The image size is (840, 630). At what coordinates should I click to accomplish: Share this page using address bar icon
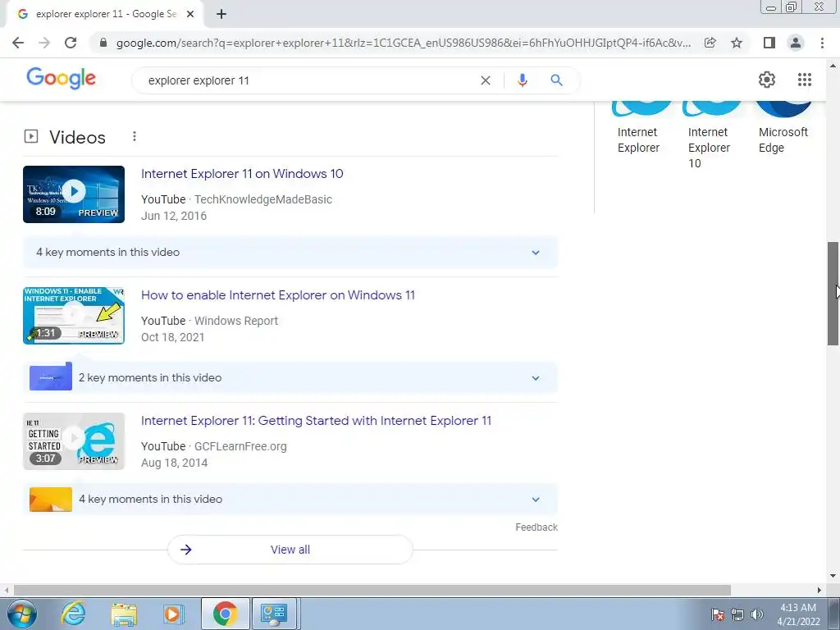710,43
